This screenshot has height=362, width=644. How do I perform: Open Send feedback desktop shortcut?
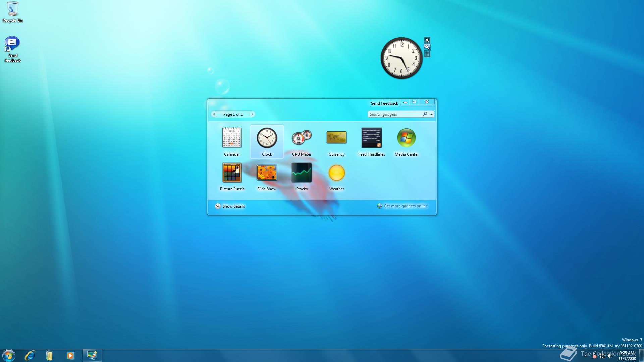point(13,49)
